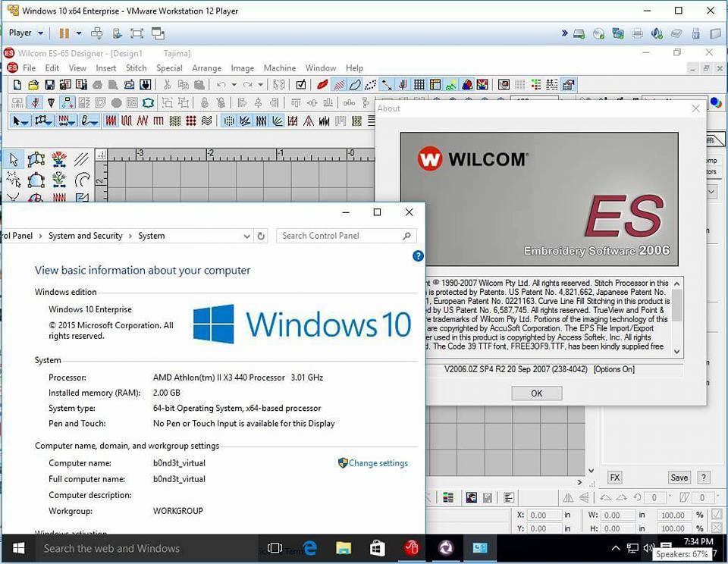728x564 pixels.
Task: Toggle the show vectors shapes icon
Action: click(x=467, y=84)
